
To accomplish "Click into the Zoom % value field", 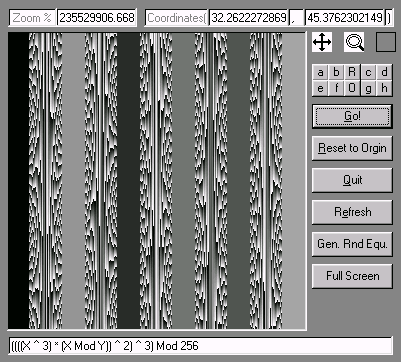I will pos(97,18).
